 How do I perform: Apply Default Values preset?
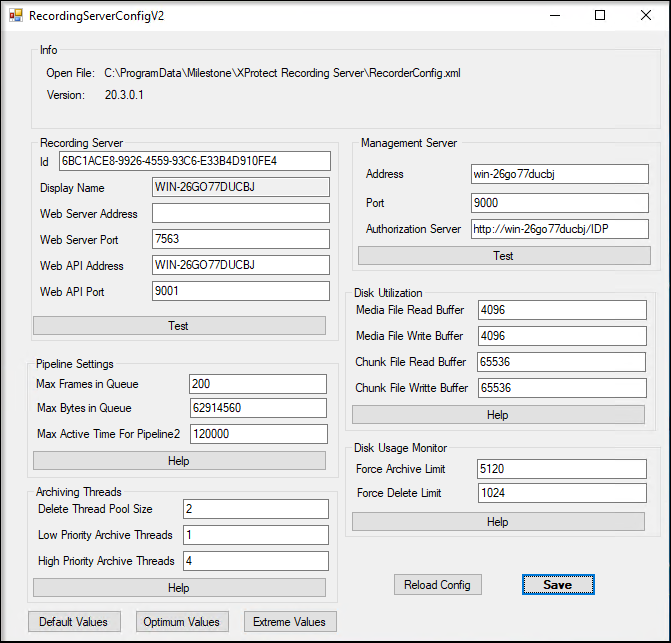coord(74,622)
